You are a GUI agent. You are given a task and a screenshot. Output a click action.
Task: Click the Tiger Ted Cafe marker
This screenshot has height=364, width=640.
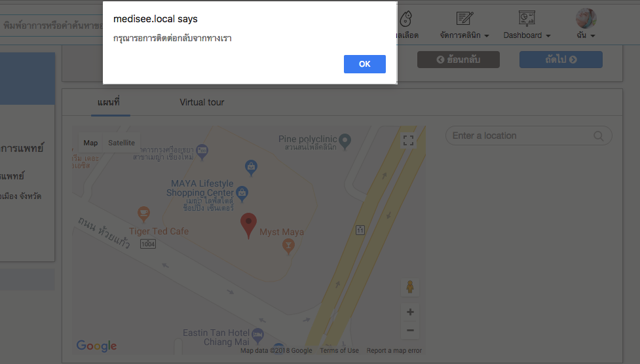(143, 214)
